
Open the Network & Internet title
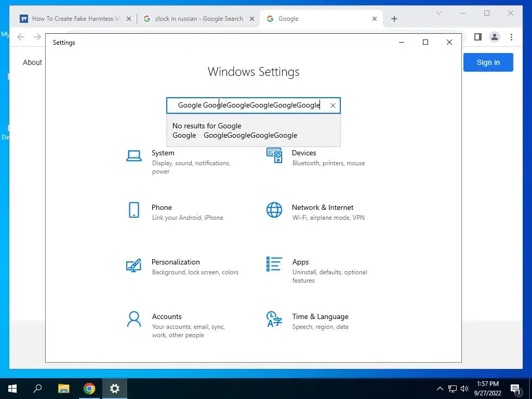323,208
